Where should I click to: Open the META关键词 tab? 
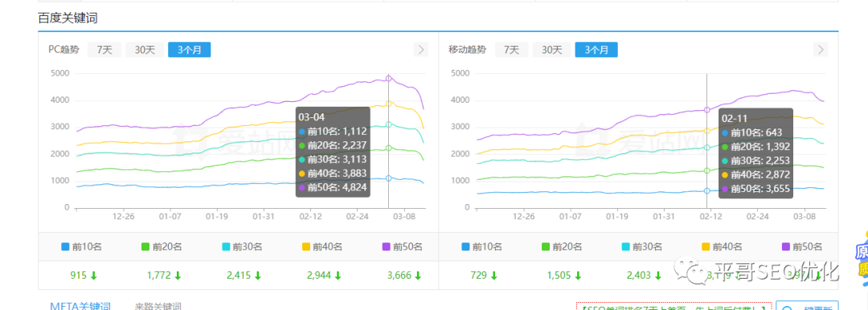[x=80, y=306]
